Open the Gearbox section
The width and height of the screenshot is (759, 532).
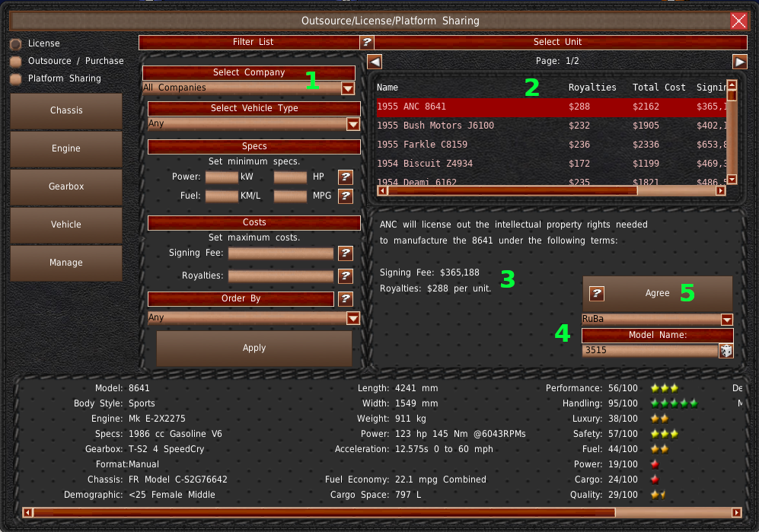pos(66,187)
